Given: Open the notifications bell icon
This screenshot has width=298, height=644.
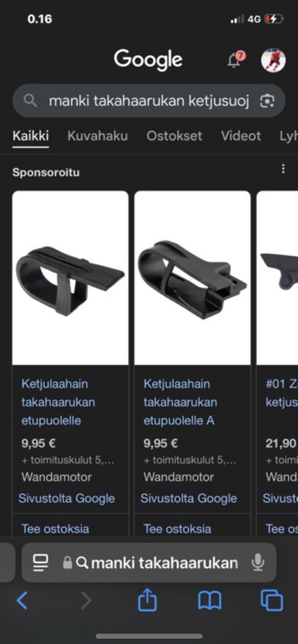Looking at the screenshot, I should pos(235,60).
